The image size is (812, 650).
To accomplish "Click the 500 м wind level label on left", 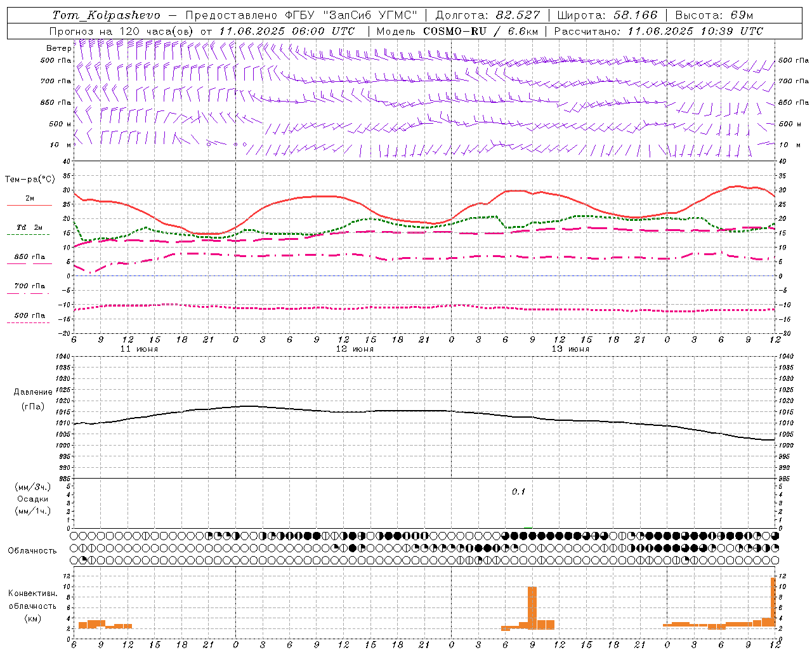I will pos(60,124).
